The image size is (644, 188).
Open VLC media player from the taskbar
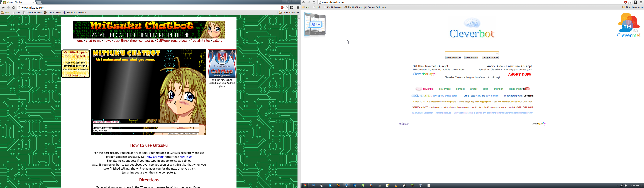[x=396, y=185]
